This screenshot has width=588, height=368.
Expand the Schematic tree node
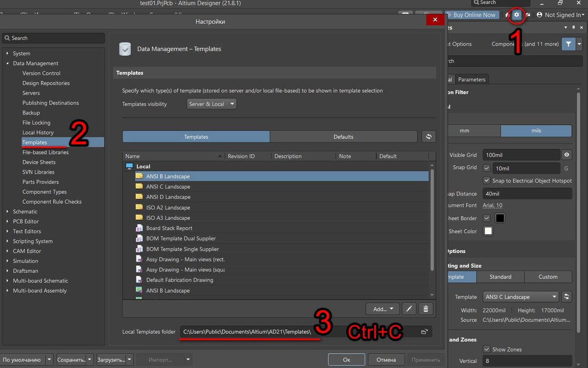click(x=7, y=211)
